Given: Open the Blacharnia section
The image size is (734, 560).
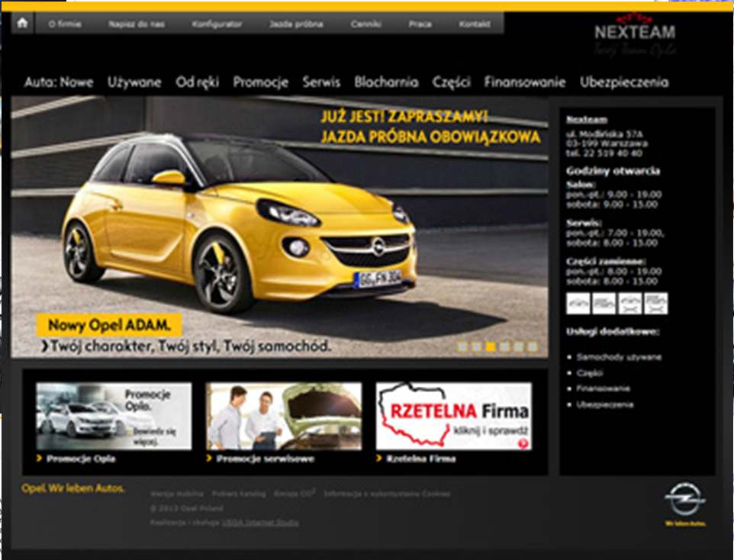Looking at the screenshot, I should pyautogui.click(x=386, y=82).
